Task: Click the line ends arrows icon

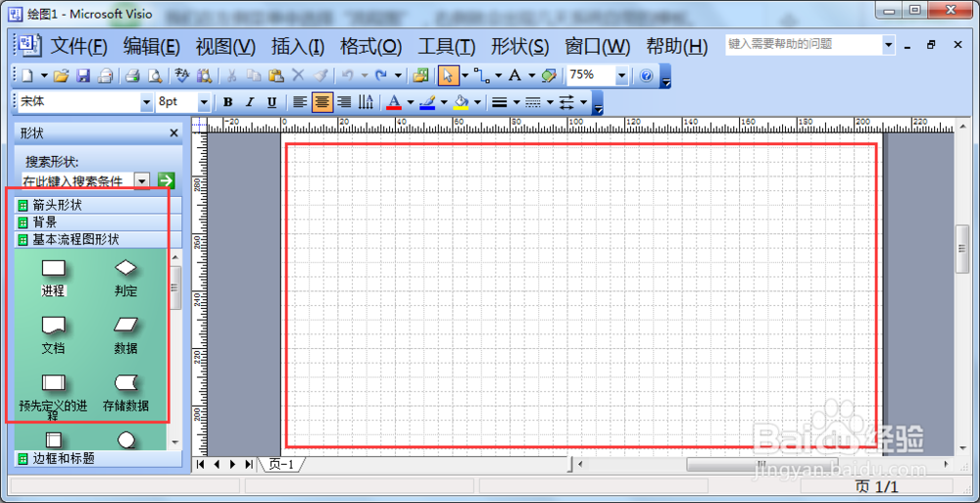Action: [566, 102]
